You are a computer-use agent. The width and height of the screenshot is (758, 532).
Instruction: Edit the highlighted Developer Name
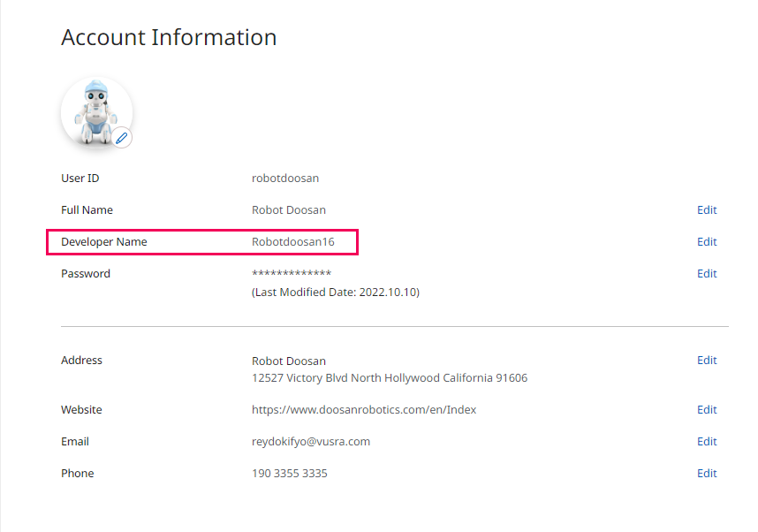pyautogui.click(x=706, y=241)
